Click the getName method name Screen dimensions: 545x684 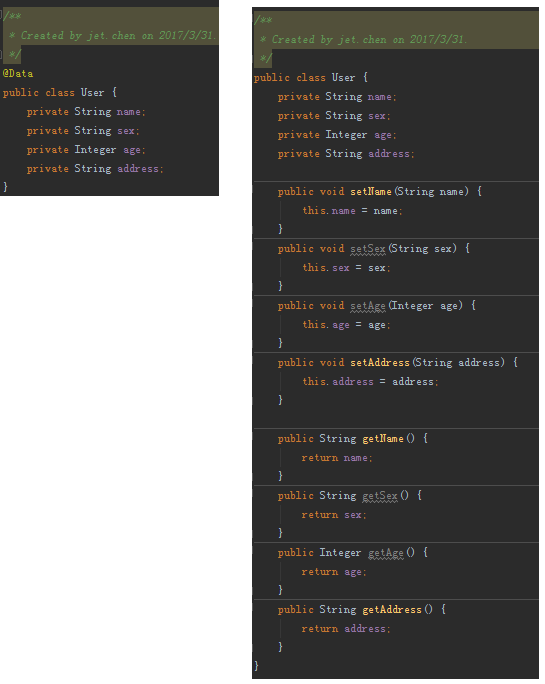tap(383, 439)
